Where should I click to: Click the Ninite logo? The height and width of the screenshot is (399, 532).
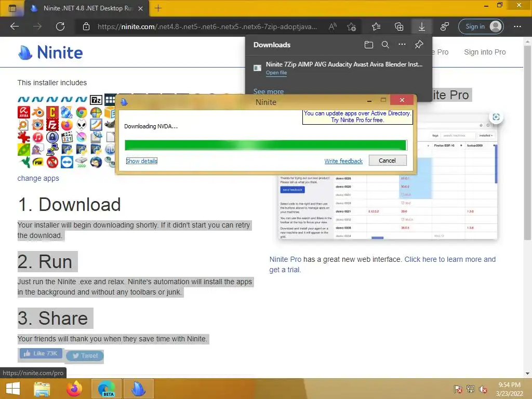[50, 52]
